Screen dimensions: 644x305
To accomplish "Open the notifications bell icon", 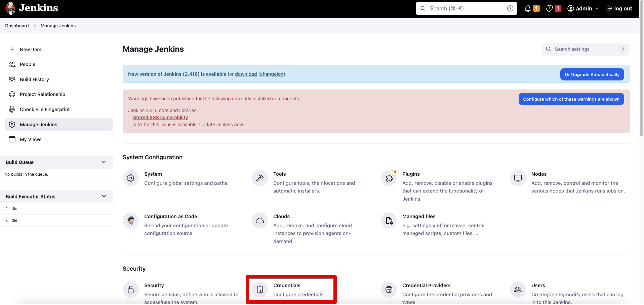I will pos(528,8).
